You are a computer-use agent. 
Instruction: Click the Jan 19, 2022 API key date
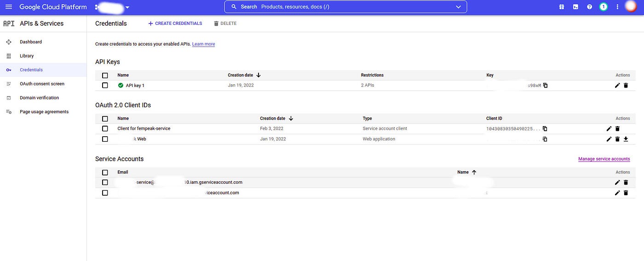pos(241,85)
